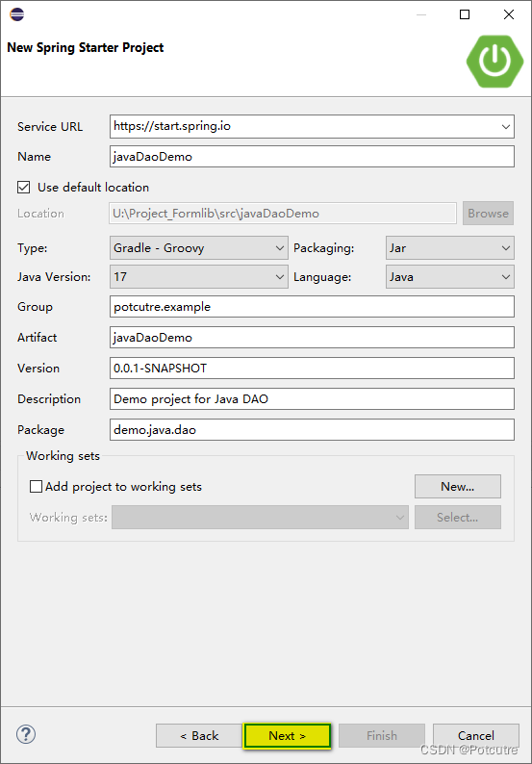Click the Cancel button
Screen dimensions: 532x764
coord(476,735)
